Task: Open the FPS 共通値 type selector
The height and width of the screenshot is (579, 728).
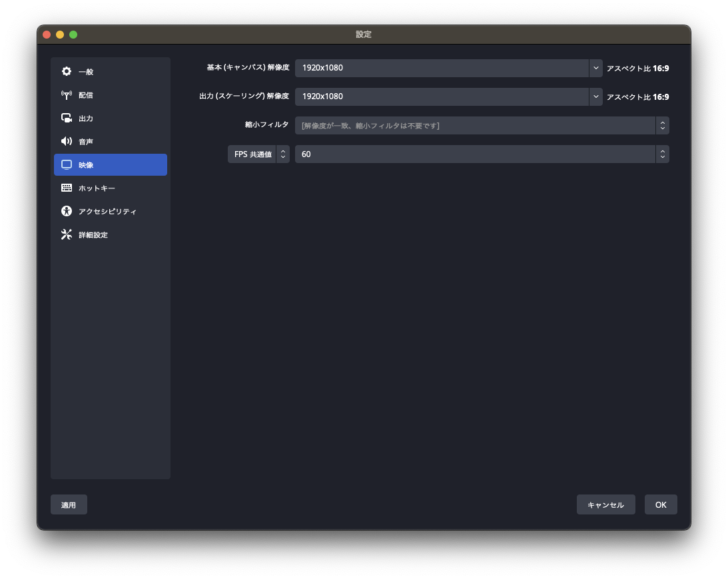Action: [258, 154]
